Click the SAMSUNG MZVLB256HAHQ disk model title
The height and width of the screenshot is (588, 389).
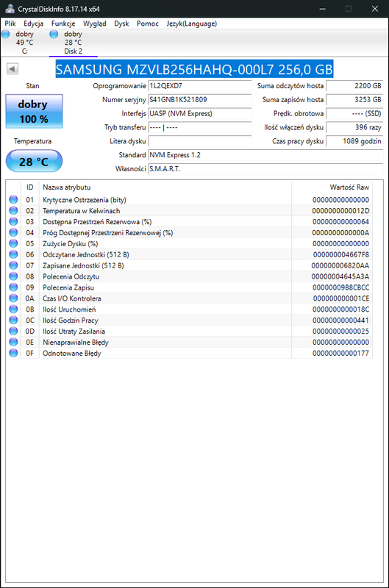point(194,69)
